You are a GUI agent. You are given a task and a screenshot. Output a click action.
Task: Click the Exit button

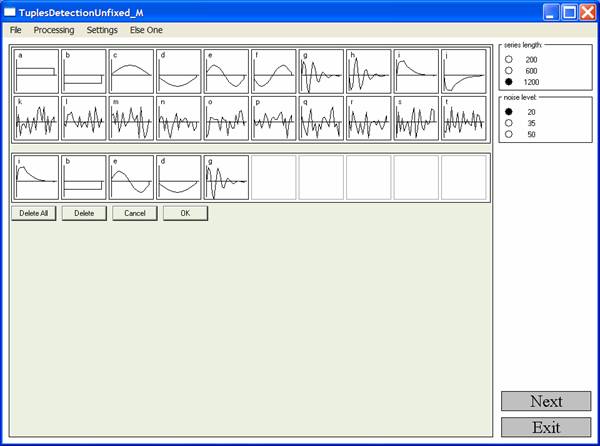(546, 427)
